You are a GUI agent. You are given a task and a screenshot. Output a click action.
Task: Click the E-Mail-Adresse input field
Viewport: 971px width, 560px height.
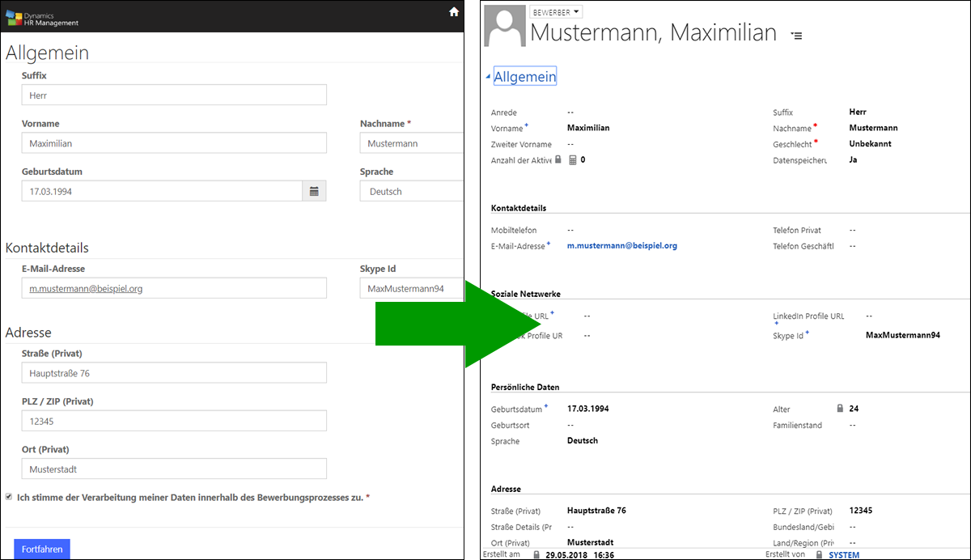[174, 288]
